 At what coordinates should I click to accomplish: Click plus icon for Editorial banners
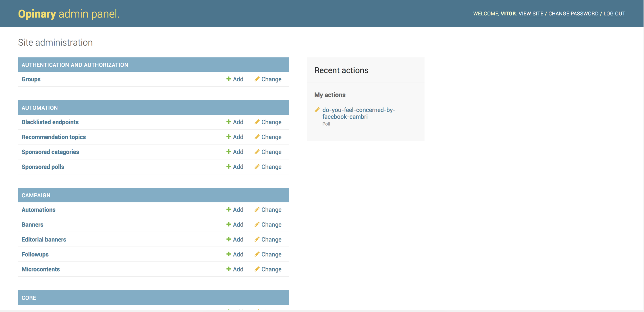228,239
